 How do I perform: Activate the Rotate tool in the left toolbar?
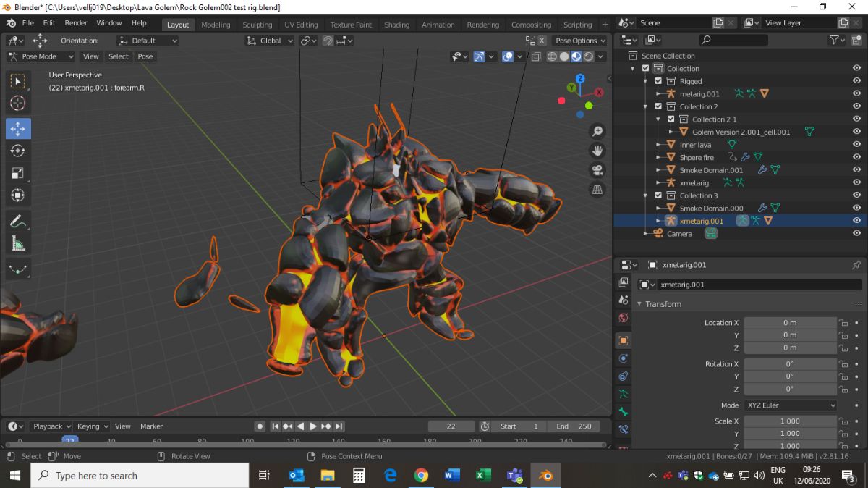click(x=18, y=151)
